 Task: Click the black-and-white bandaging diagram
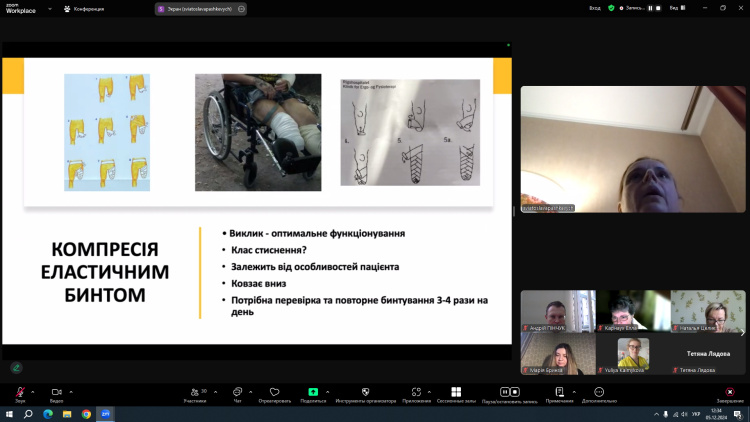[x=410, y=132]
